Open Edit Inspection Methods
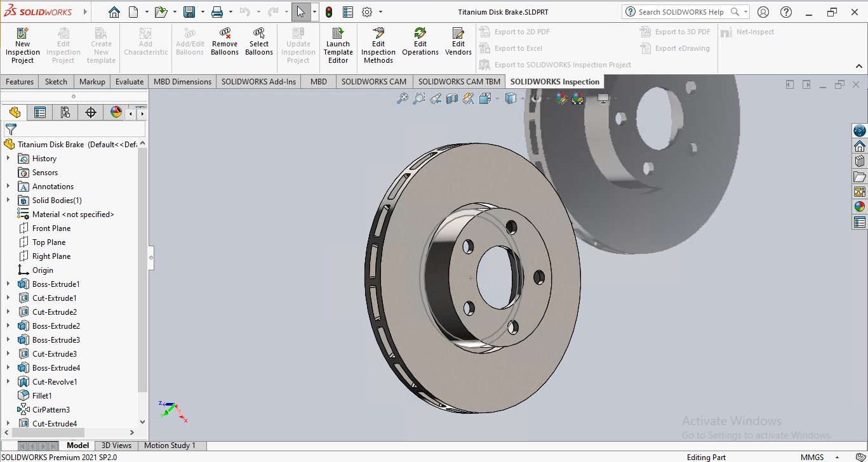The width and height of the screenshot is (868, 462). point(378,45)
